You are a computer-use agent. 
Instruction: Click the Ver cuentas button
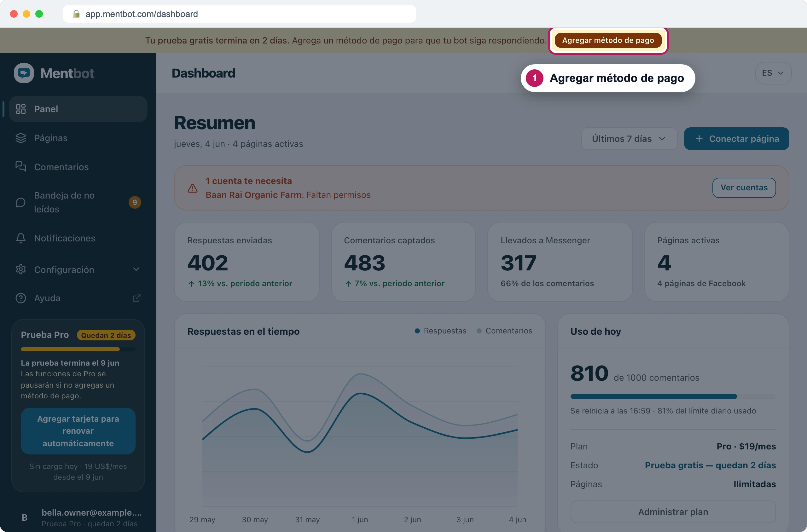click(x=744, y=188)
